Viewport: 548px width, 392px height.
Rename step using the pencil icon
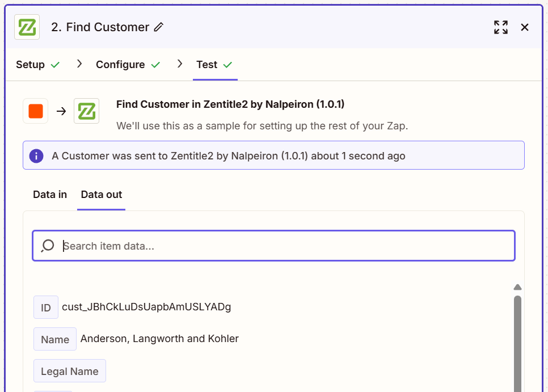[x=159, y=27]
